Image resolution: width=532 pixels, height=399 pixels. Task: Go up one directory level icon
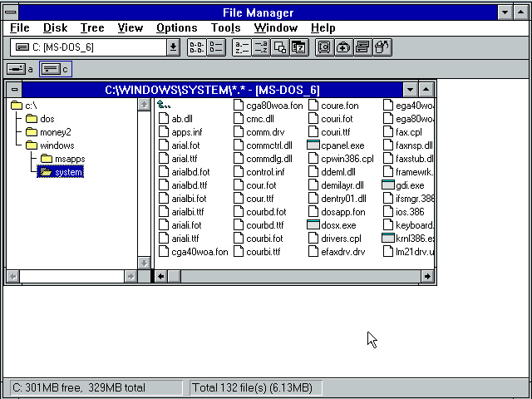[164, 106]
